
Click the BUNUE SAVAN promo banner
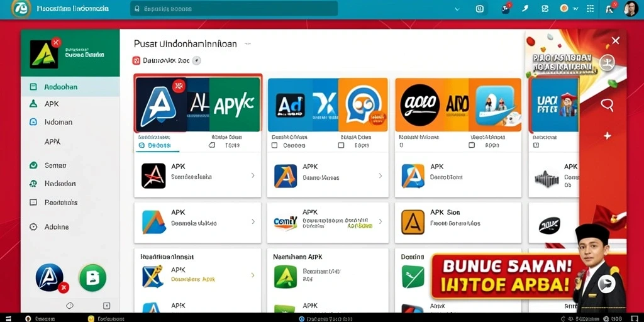(506, 275)
